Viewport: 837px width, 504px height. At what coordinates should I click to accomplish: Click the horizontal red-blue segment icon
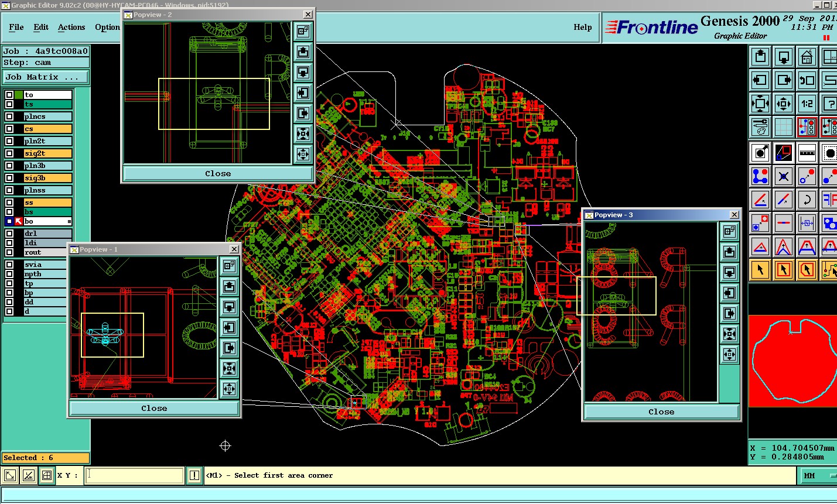(x=784, y=223)
